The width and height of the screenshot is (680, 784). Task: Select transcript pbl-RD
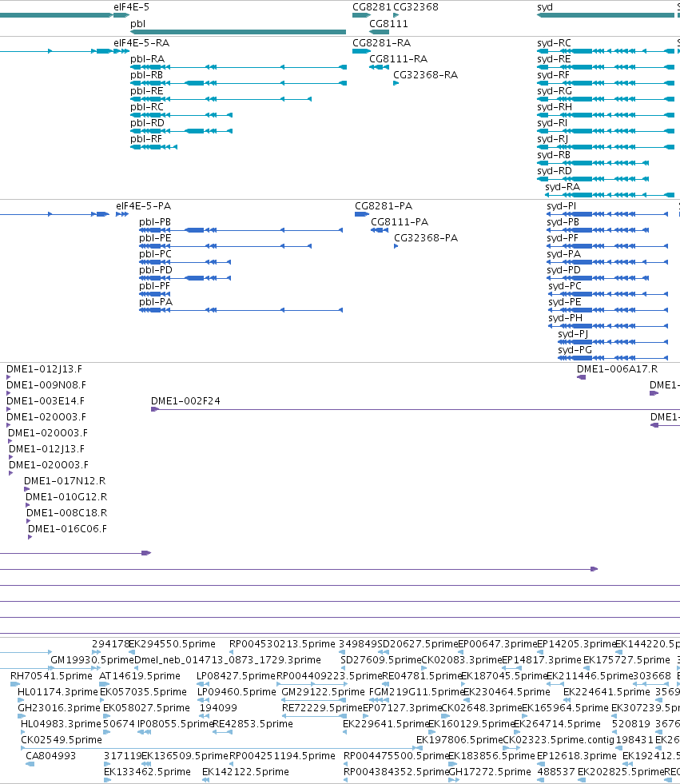click(x=181, y=131)
